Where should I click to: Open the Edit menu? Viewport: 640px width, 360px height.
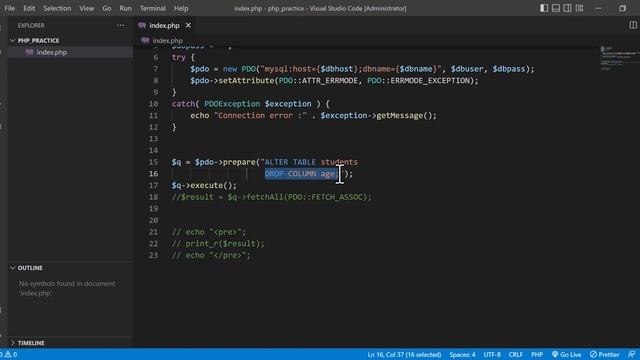[x=29, y=8]
